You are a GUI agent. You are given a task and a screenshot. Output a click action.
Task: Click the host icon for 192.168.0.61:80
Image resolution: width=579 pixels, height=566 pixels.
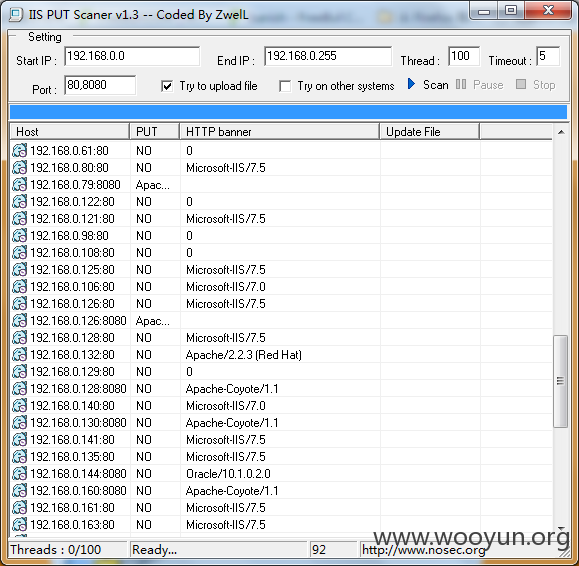pos(20,151)
